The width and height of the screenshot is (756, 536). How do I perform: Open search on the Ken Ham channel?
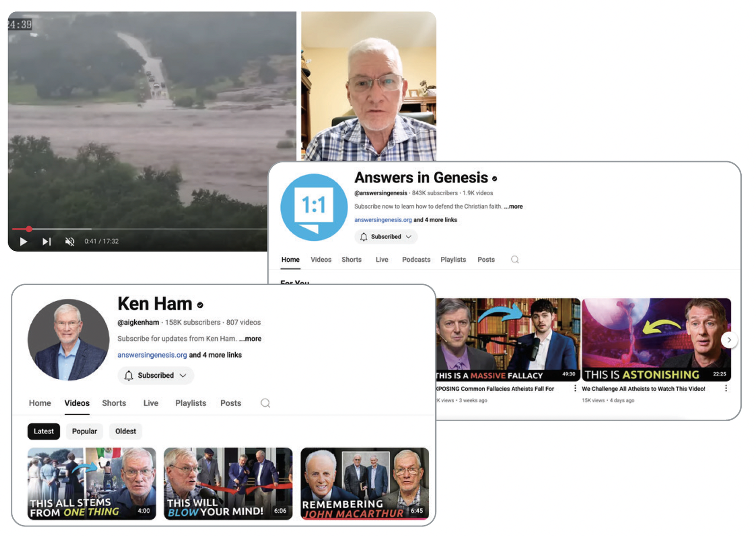265,403
